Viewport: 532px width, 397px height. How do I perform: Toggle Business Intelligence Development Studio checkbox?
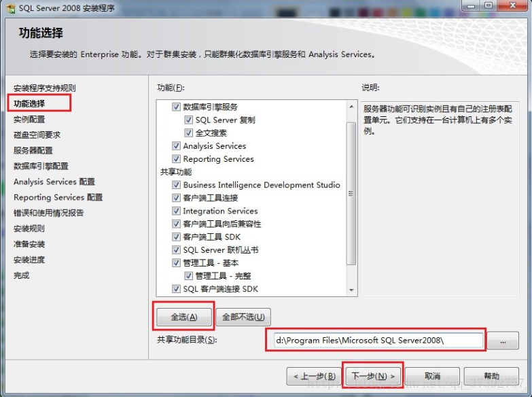point(176,185)
